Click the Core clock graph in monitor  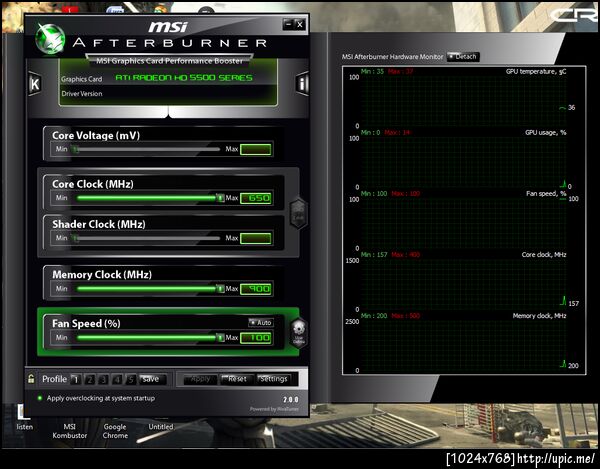(x=463, y=285)
